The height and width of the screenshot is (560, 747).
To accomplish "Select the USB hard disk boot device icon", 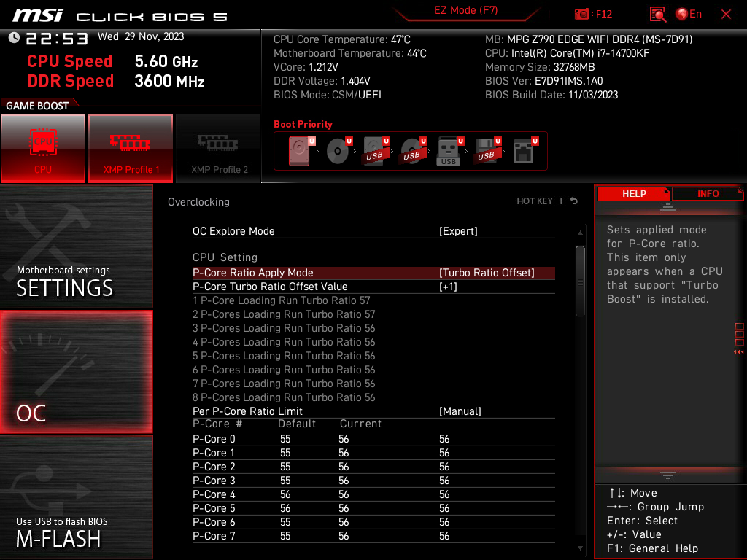I will 376,151.
